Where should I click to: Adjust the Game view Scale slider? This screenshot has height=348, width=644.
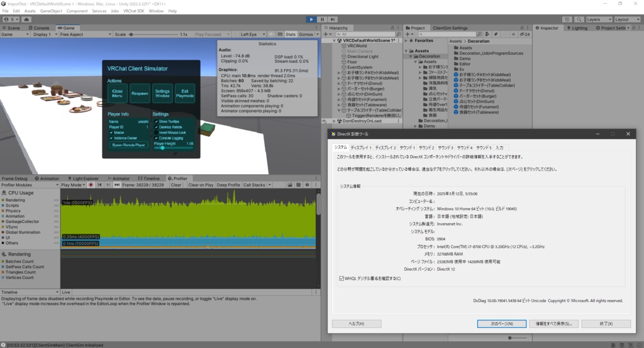[154, 35]
